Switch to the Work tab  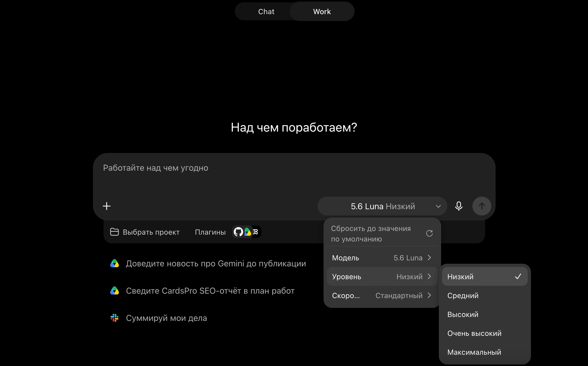322,12
